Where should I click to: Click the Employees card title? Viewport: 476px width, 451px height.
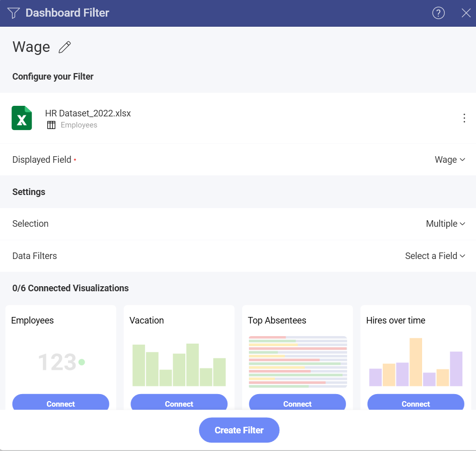[x=32, y=320]
